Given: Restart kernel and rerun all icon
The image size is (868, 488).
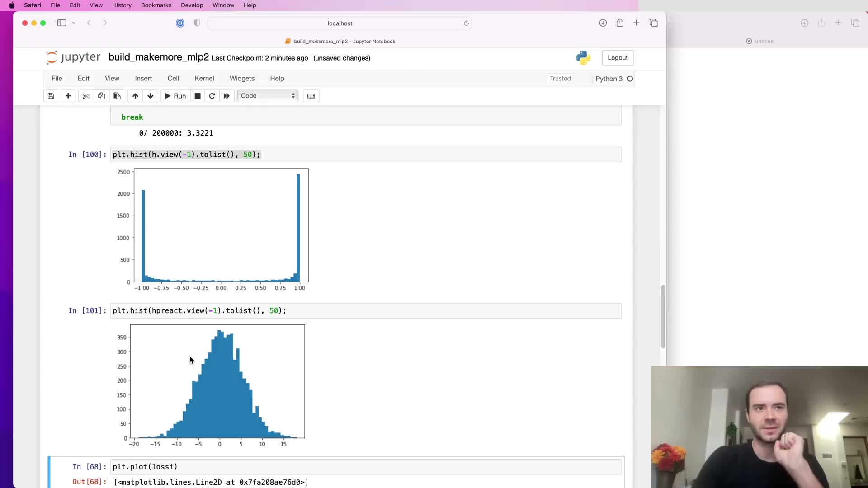Looking at the screenshot, I should click(x=226, y=96).
